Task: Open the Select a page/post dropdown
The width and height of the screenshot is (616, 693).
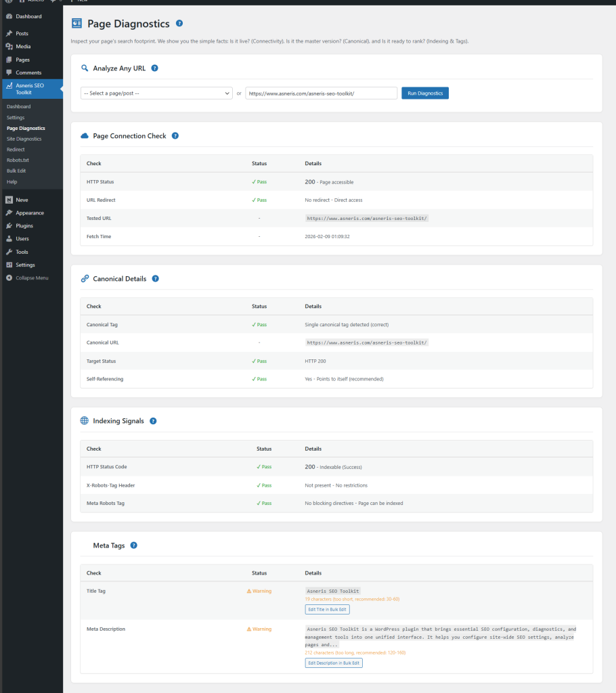Action: (156, 93)
